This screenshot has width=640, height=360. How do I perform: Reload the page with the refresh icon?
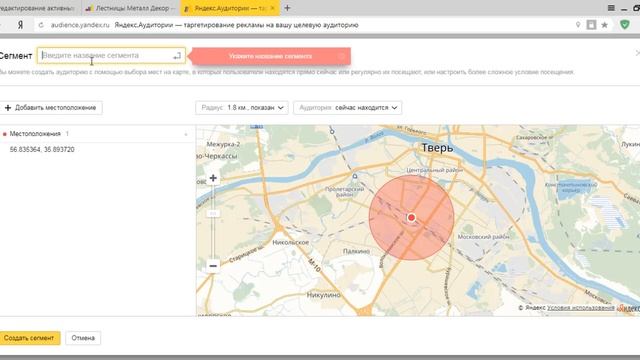41,25
